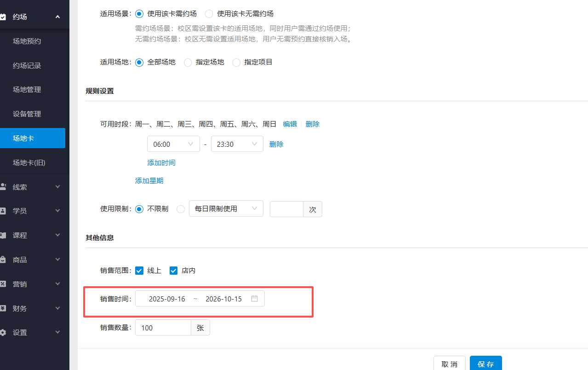Click the 销售数量 input showing 100
Screen dimensions: 588x370
pos(163,327)
